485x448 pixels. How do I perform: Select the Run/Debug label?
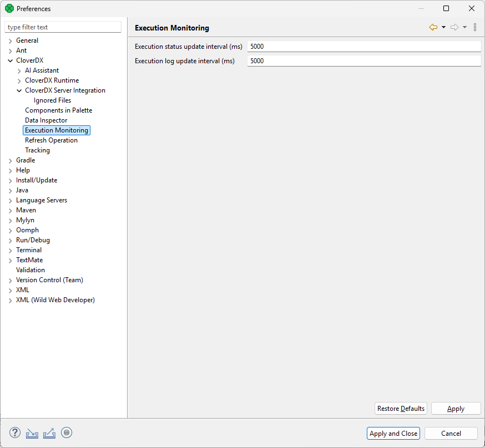click(33, 240)
